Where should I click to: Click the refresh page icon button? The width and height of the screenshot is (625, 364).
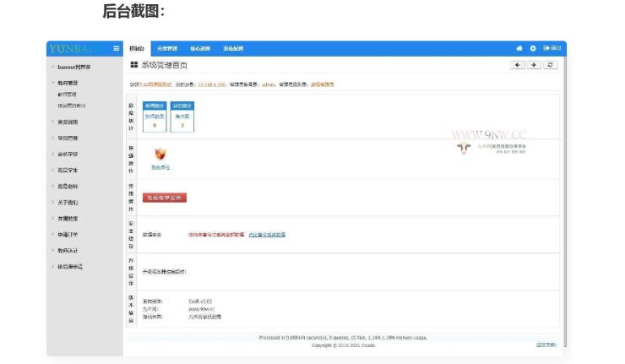click(552, 65)
